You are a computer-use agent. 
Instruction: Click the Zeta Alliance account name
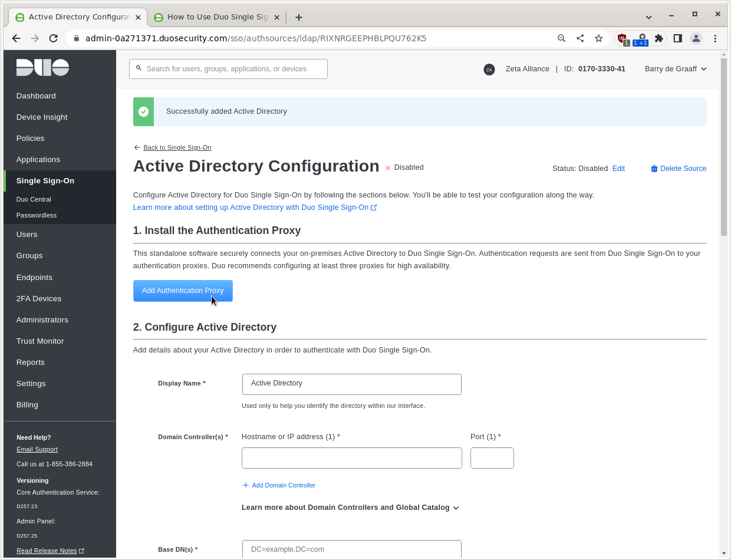click(x=527, y=69)
